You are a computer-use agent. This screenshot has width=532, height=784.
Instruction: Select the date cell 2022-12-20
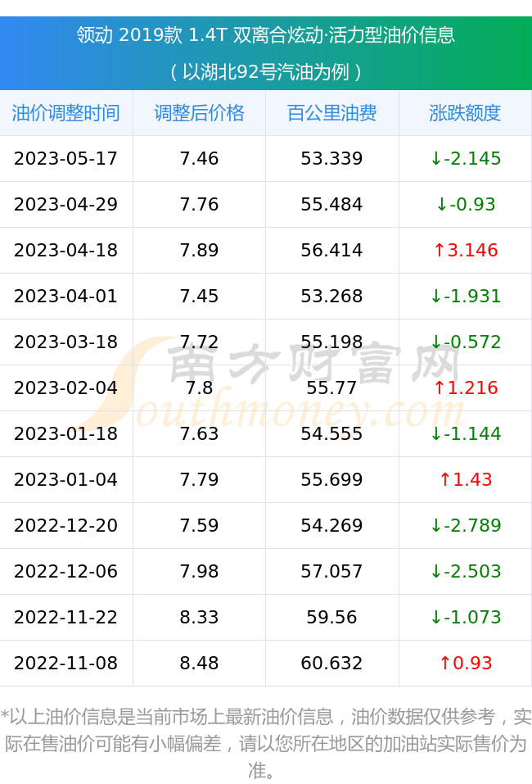pyautogui.click(x=66, y=525)
